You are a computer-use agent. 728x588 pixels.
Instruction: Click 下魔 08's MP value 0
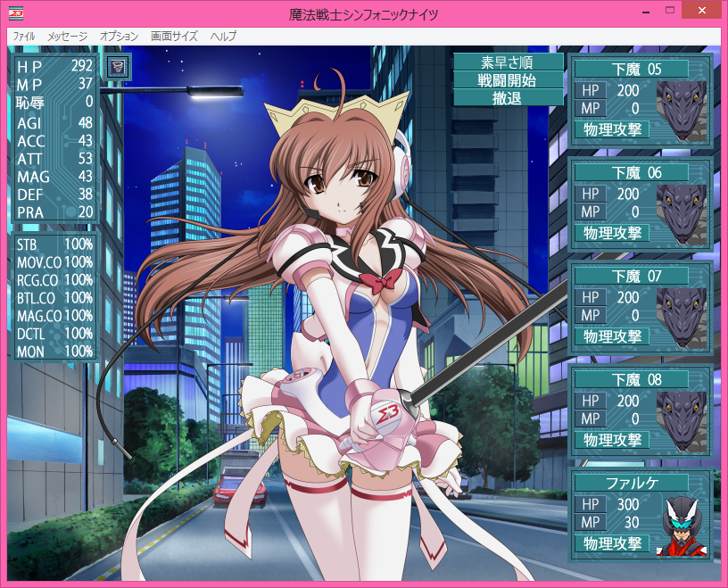pyautogui.click(x=635, y=419)
